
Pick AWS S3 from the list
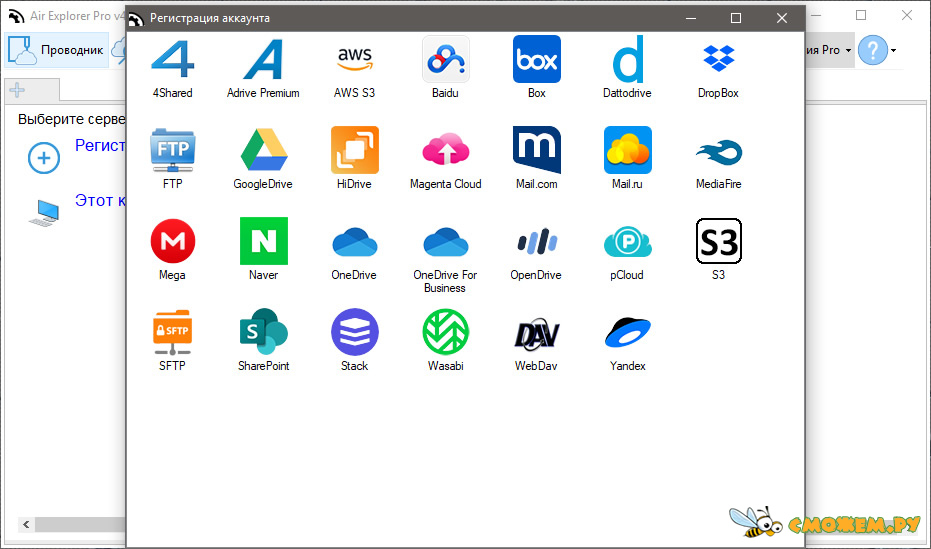(354, 60)
